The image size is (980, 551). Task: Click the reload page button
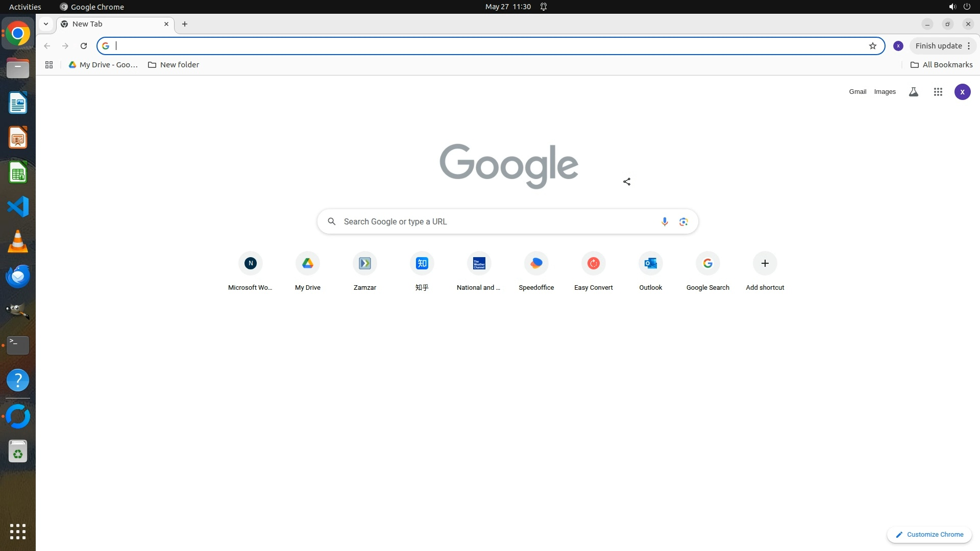point(84,46)
